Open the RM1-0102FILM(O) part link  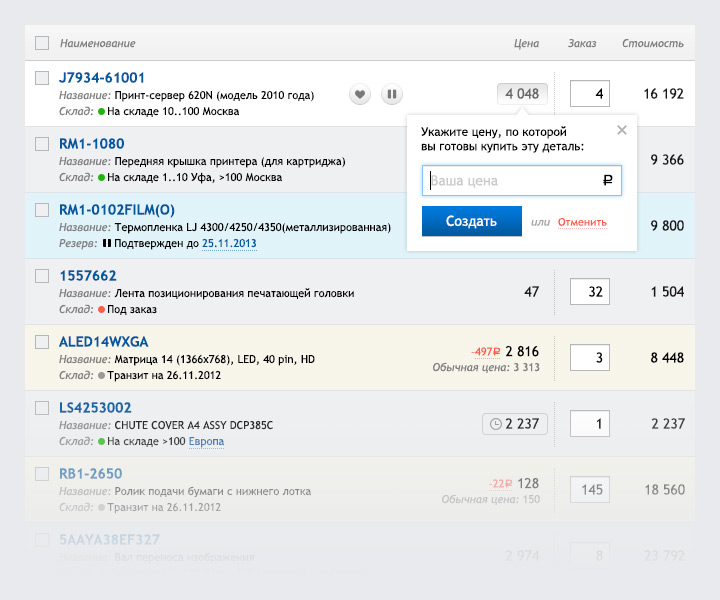[x=116, y=210]
